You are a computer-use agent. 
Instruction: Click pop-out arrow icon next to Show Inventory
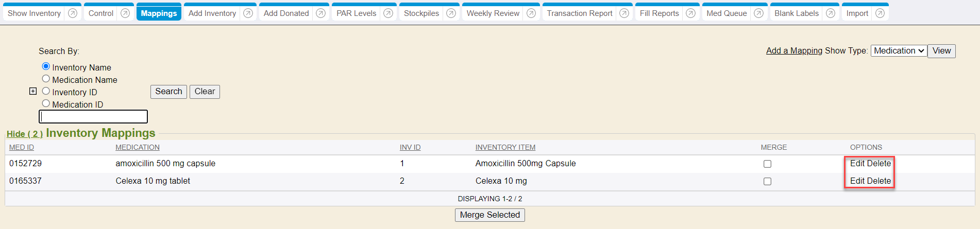[x=73, y=13]
